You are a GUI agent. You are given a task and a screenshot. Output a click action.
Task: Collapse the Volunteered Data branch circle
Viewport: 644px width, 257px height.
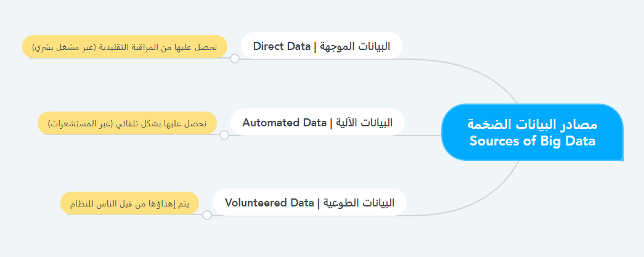pyautogui.click(x=207, y=215)
